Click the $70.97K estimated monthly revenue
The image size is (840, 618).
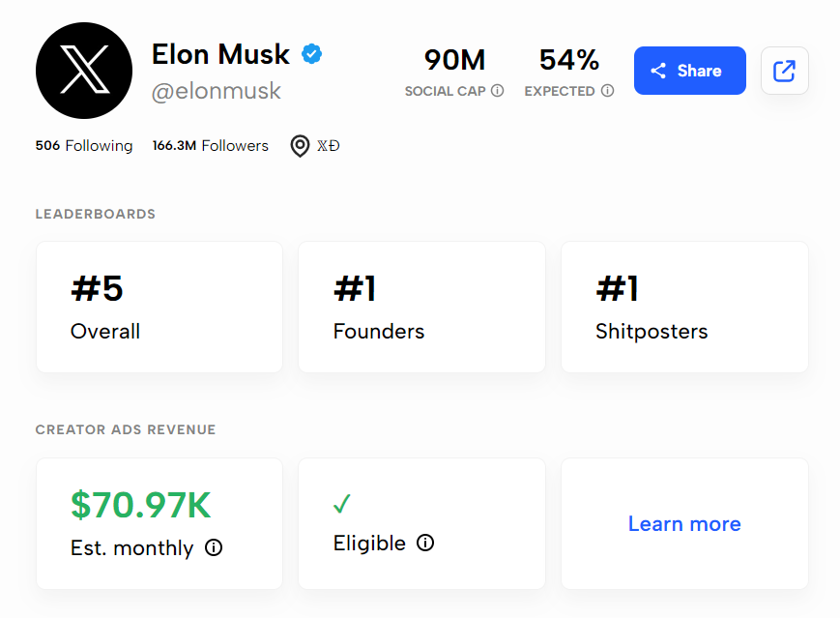141,505
